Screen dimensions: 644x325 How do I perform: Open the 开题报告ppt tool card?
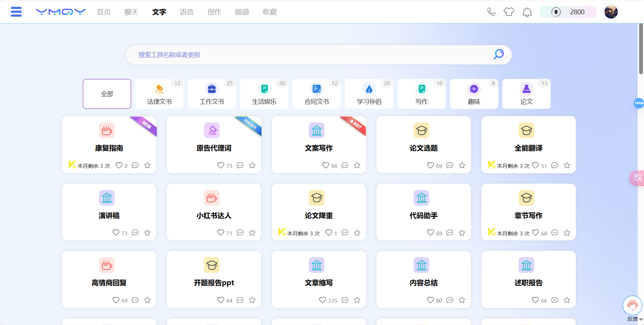click(214, 279)
